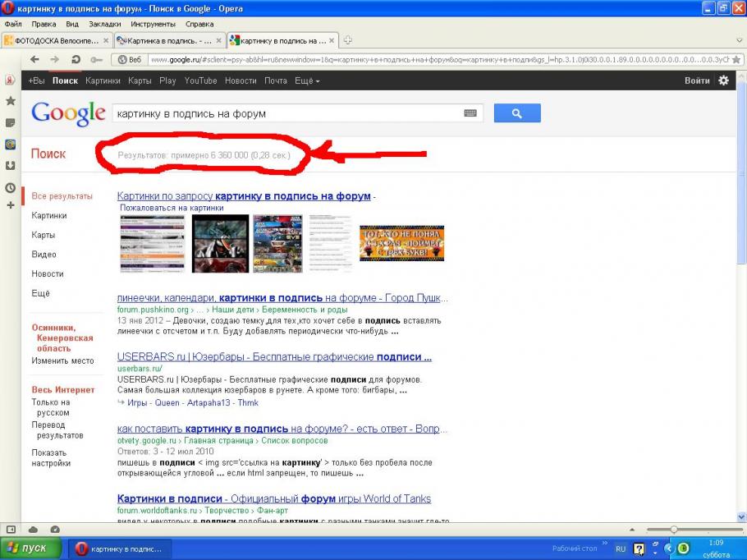Switch to the "ФОТОДОСКА Велосипе..." tab
747x560 pixels.
click(54, 40)
